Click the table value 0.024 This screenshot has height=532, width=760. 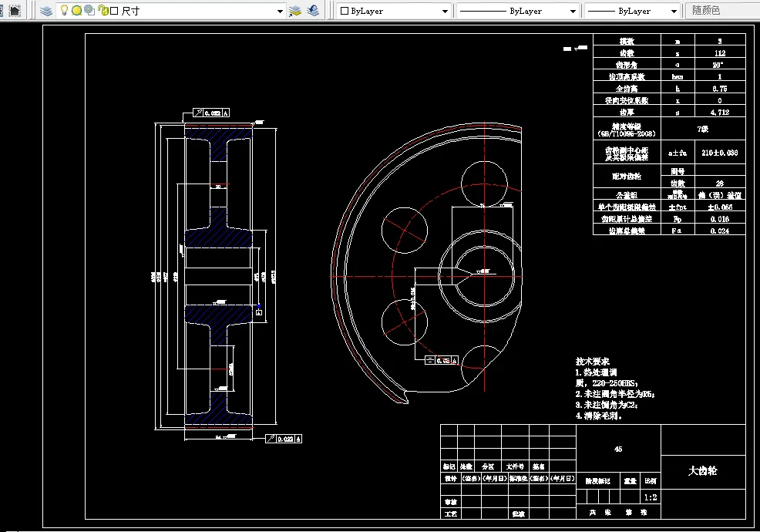pos(720,231)
